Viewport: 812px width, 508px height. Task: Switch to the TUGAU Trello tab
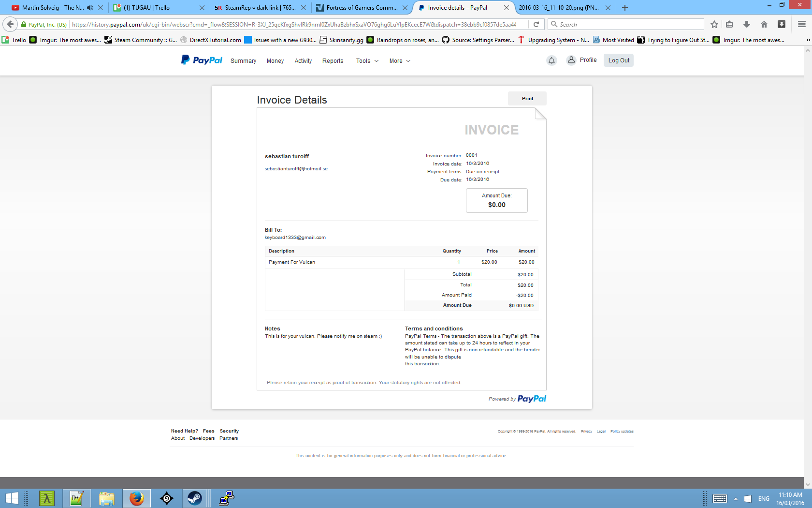152,8
